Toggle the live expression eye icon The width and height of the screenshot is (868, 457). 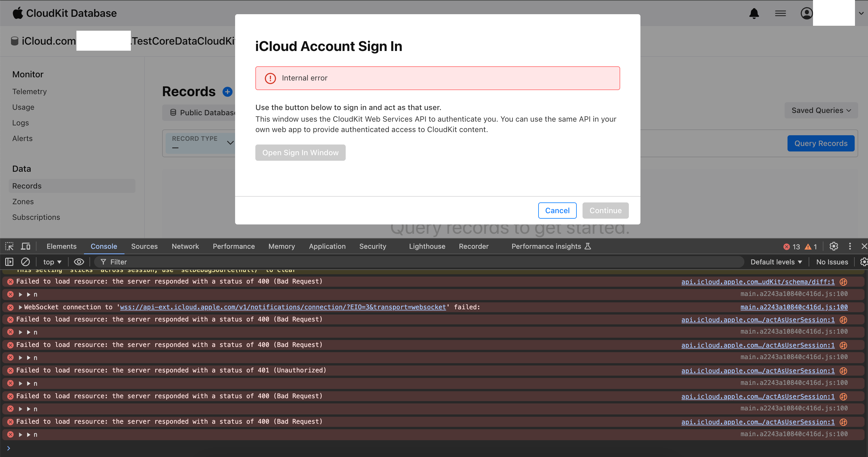(79, 262)
